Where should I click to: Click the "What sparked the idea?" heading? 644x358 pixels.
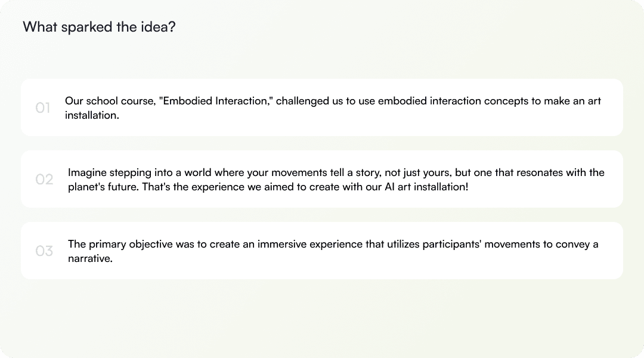pos(99,27)
